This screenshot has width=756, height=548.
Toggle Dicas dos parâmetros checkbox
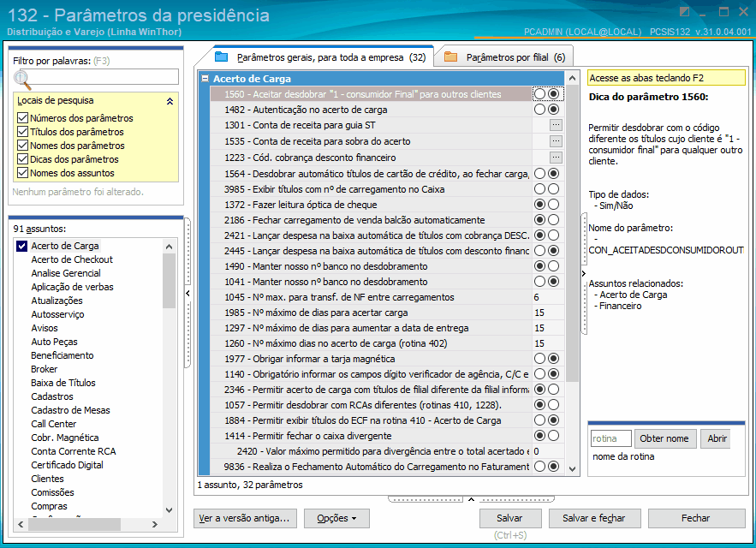click(22, 158)
